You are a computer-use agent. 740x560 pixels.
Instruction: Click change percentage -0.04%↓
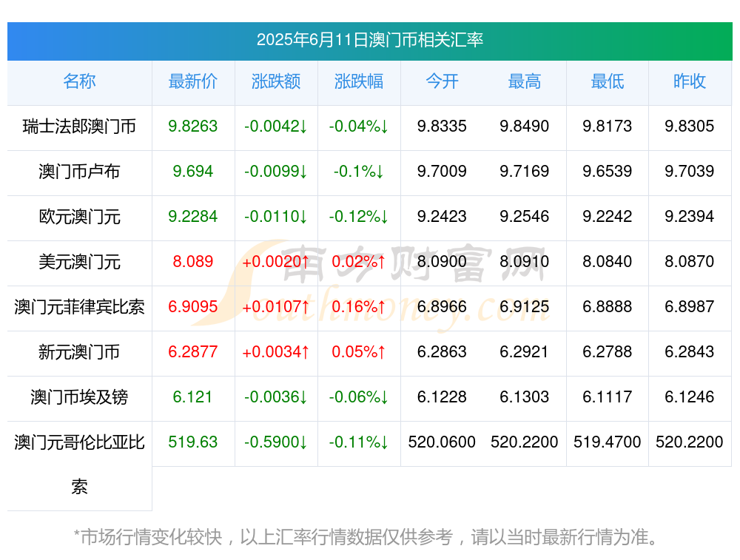pos(359,126)
